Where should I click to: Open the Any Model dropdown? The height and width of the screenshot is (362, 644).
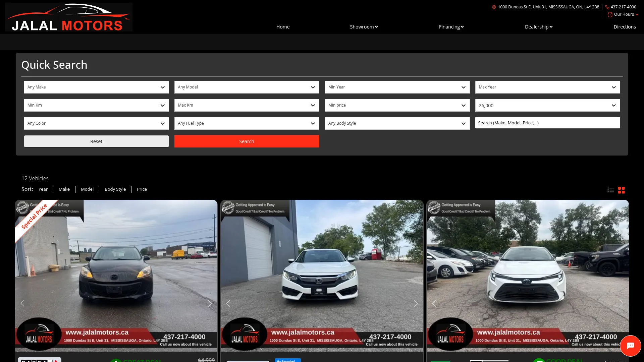point(247,87)
